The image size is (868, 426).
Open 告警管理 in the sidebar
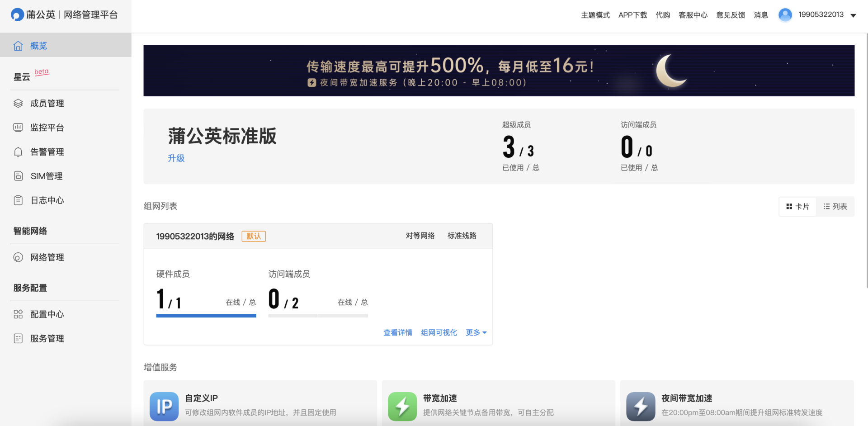click(x=47, y=151)
